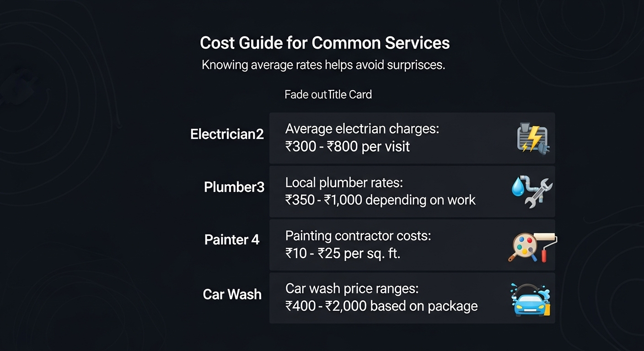This screenshot has width=644, height=351.
Task: Click the 'Cost Guide for Common Services' heading
Action: (325, 43)
